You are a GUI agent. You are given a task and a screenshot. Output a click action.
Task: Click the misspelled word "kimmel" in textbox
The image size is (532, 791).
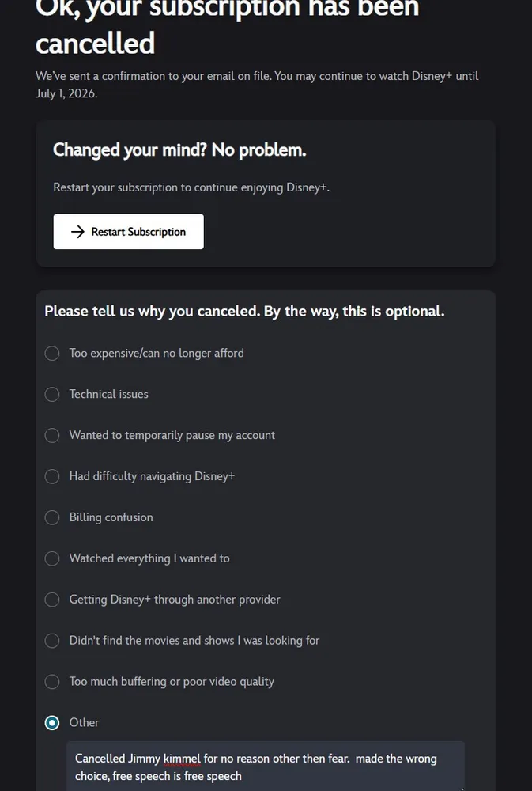coord(182,759)
